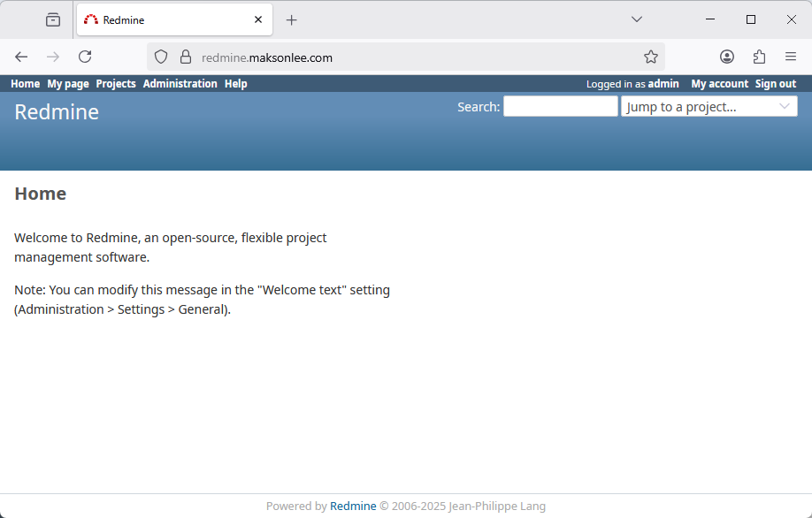Image resolution: width=812 pixels, height=518 pixels.
Task: Maximize the browser window
Action: pos(751,19)
